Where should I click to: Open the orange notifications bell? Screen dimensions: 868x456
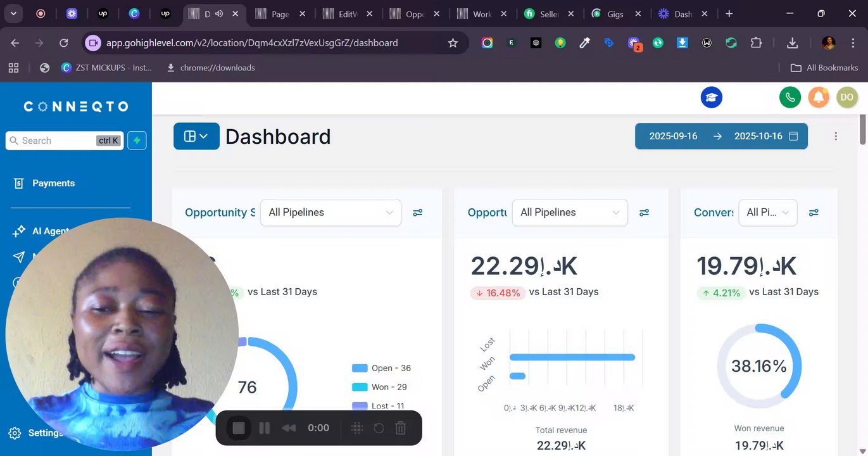click(x=819, y=97)
